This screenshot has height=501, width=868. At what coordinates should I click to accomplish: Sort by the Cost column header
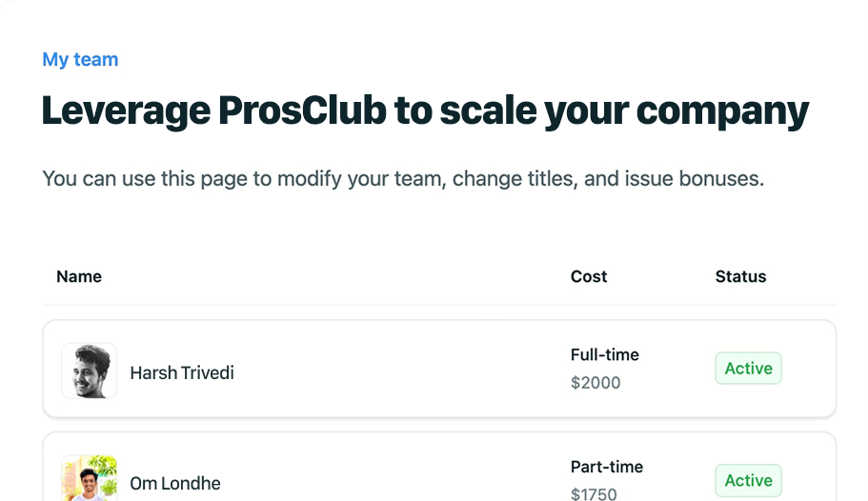(589, 277)
